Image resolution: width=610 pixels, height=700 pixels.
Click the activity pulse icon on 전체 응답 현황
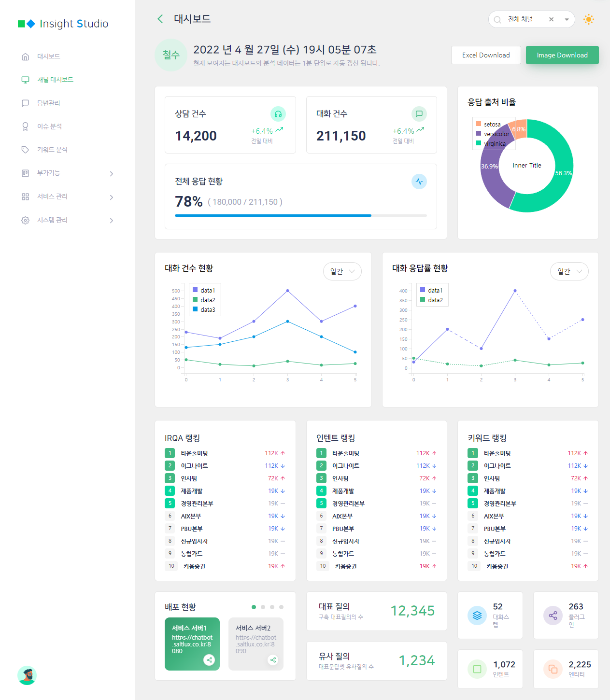[x=419, y=182]
